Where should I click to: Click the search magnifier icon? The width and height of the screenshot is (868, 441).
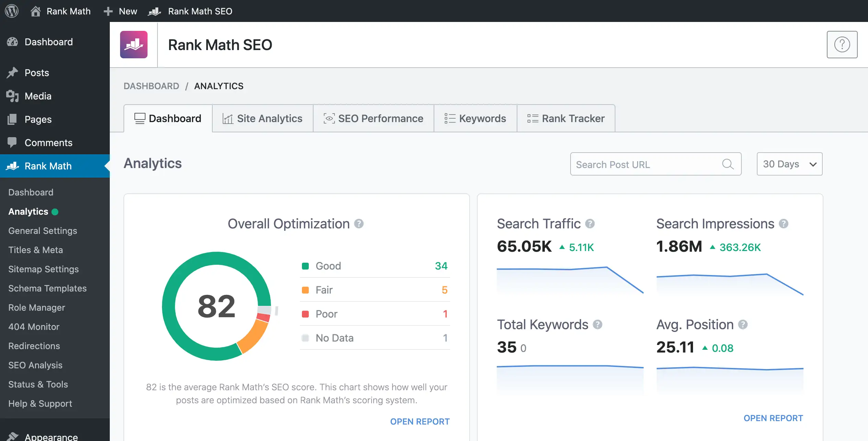pyautogui.click(x=727, y=164)
